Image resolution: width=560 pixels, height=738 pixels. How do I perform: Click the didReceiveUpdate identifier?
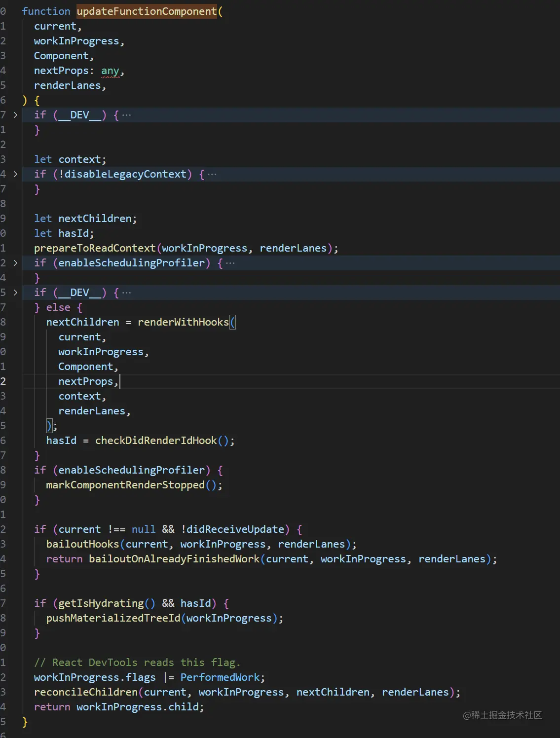[x=235, y=529]
